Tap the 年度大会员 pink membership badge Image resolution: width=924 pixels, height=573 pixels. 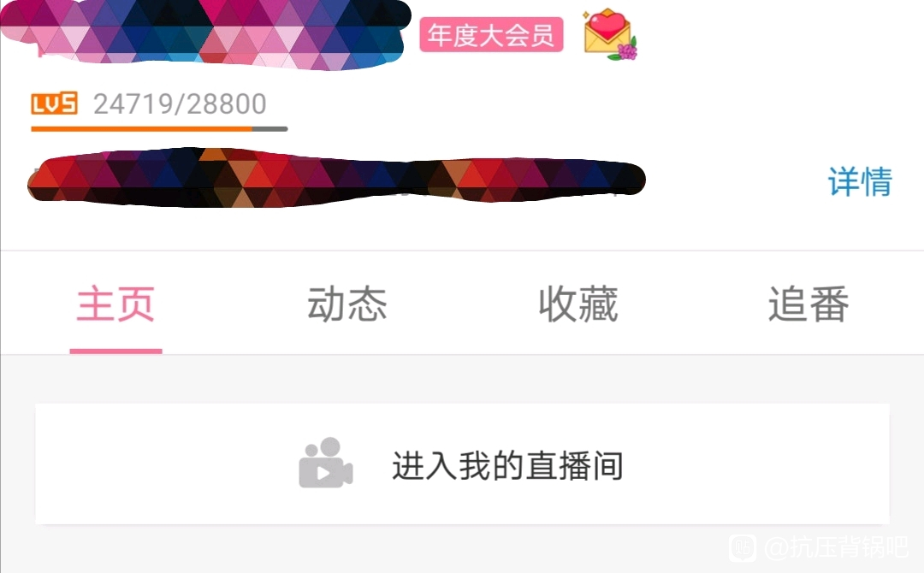coord(491,35)
